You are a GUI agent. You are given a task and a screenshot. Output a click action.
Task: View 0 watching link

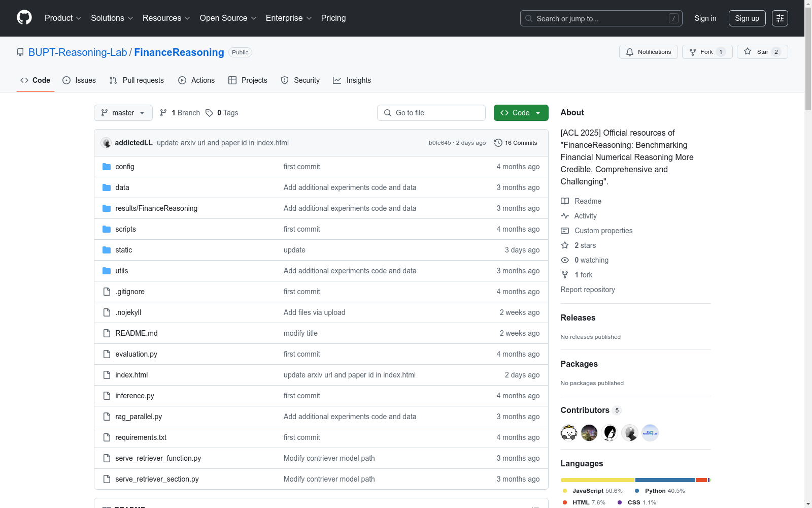(x=585, y=260)
